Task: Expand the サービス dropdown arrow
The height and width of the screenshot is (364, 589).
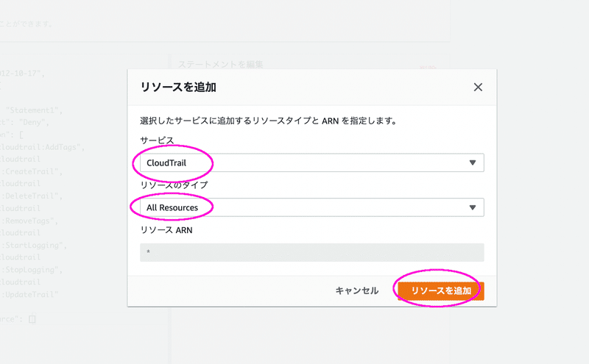Action: click(x=473, y=163)
